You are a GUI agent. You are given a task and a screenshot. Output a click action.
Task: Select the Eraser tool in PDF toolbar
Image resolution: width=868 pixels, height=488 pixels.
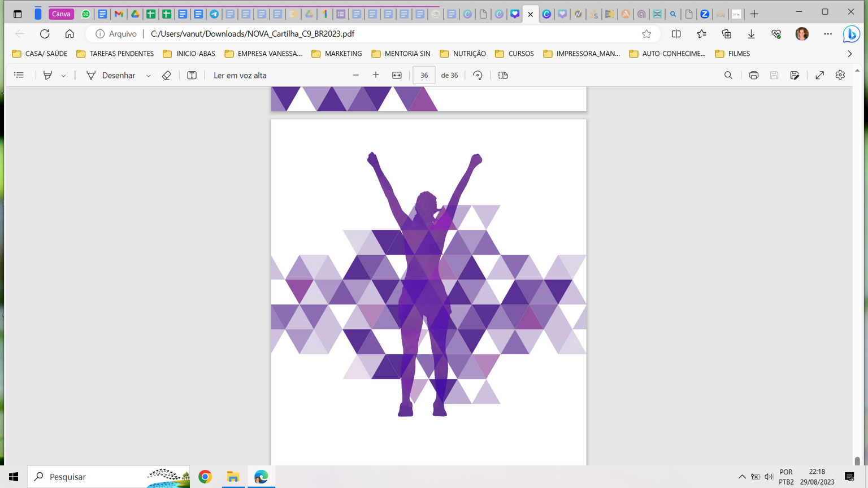tap(166, 75)
